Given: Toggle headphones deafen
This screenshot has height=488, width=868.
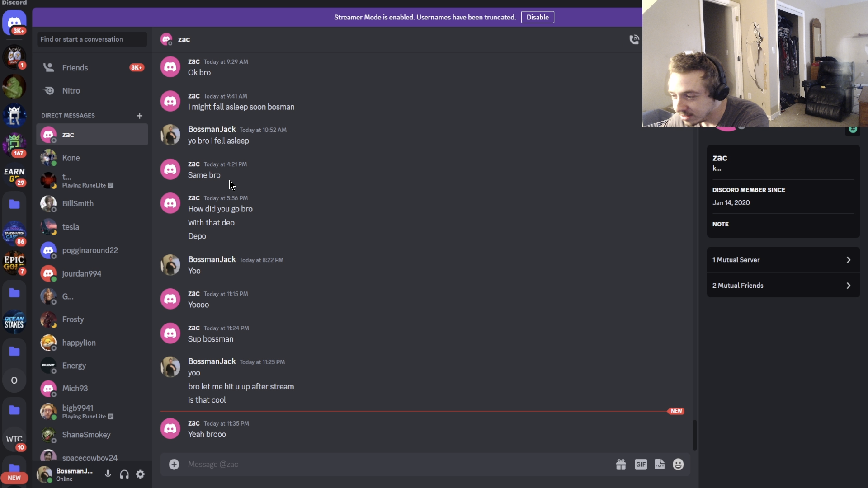Looking at the screenshot, I should pyautogui.click(x=124, y=474).
